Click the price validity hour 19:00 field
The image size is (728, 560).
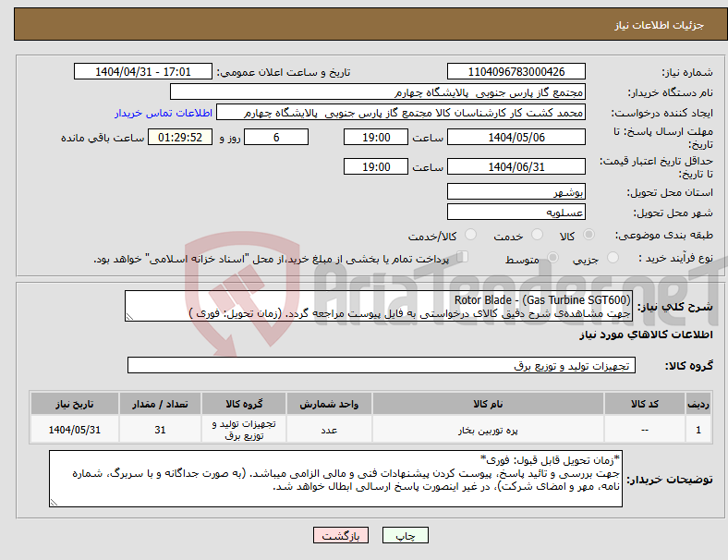point(376,166)
